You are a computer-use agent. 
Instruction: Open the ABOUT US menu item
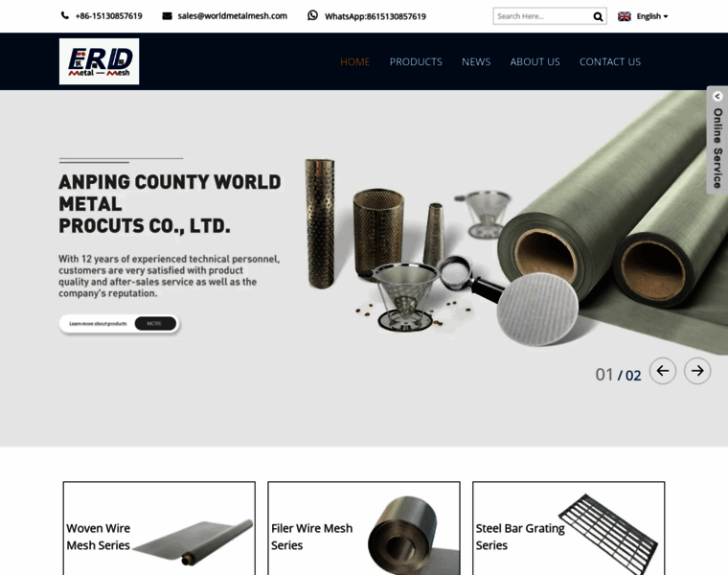tap(535, 61)
